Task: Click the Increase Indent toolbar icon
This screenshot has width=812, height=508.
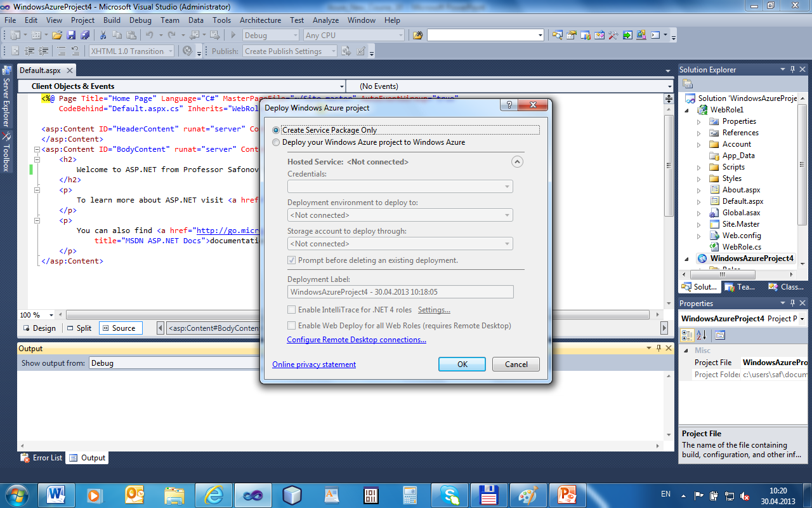Action: 43,51
